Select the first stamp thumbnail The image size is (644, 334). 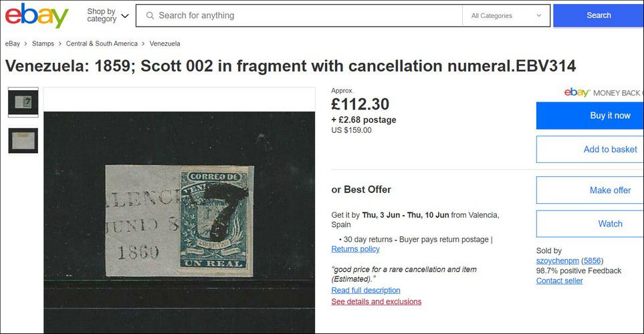pos(23,102)
